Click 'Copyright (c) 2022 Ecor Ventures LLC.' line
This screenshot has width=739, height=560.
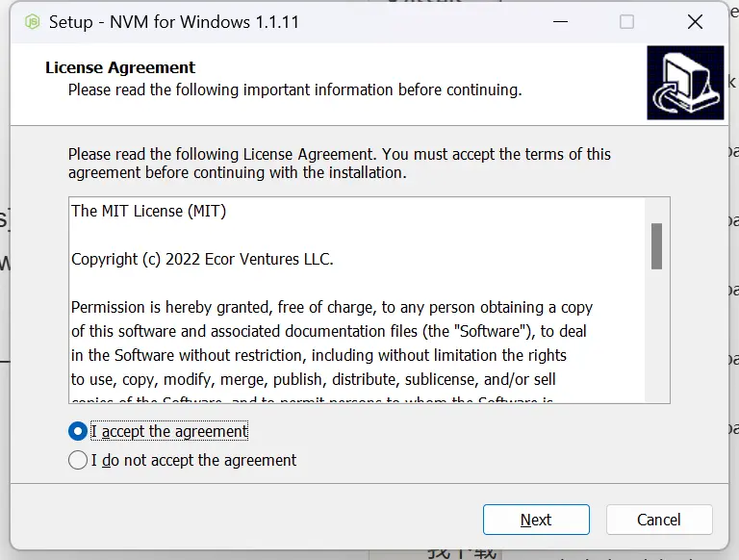pos(202,259)
